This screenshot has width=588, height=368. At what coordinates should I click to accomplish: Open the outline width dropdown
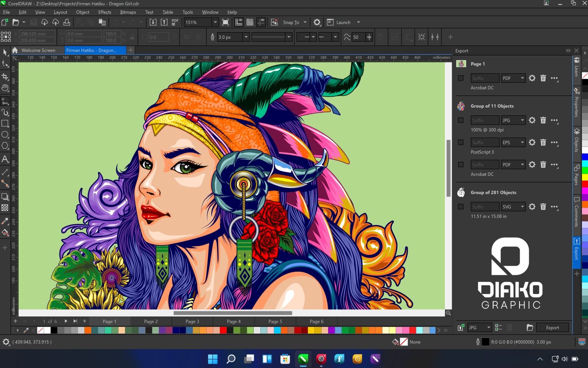(246, 37)
